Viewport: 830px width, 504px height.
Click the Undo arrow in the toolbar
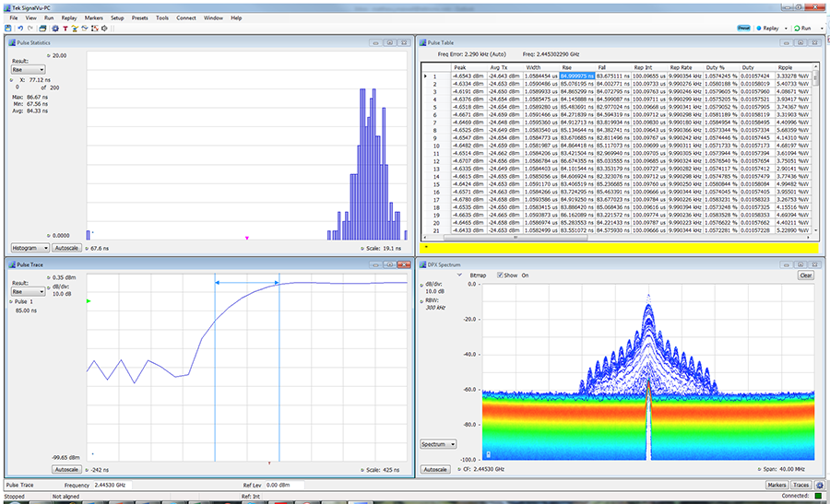[x=19, y=28]
